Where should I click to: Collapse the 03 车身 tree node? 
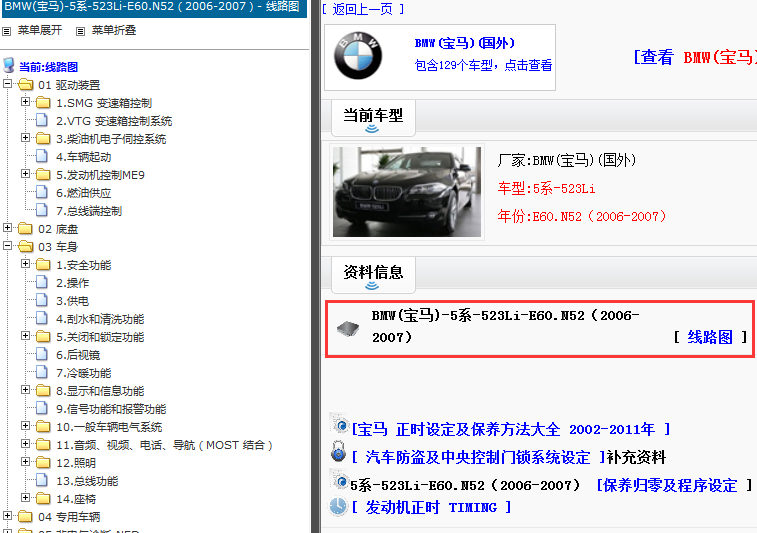click(x=7, y=245)
